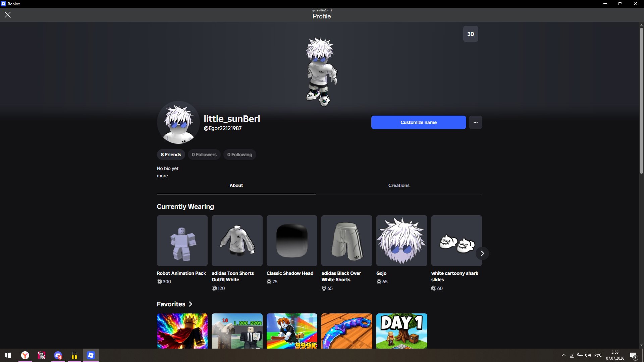Open the 1,000,000$ favorite game thumbnail

click(x=237, y=331)
